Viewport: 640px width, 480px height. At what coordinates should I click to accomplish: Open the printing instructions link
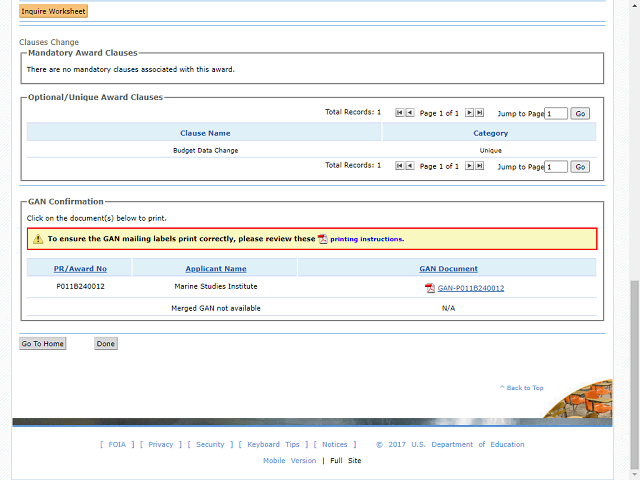click(366, 240)
